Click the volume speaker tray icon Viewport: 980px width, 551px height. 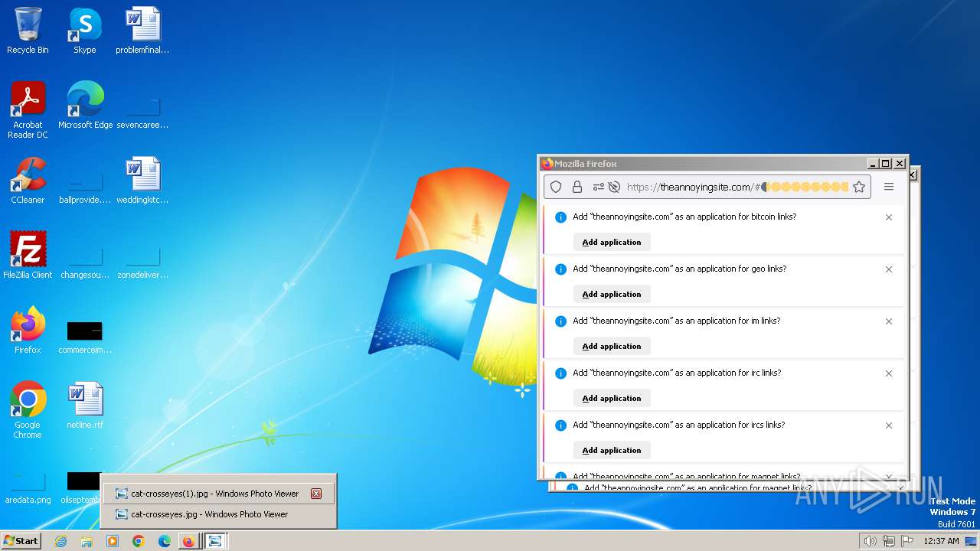(870, 541)
